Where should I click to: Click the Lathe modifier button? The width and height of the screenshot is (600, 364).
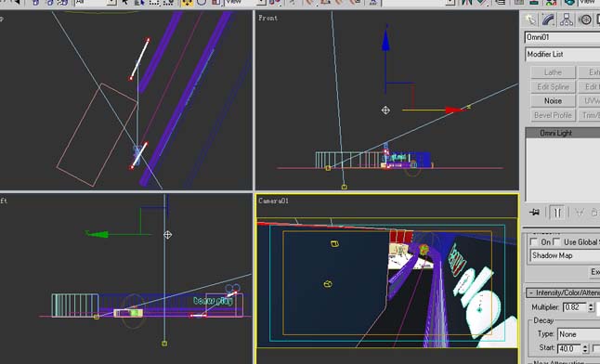553,72
